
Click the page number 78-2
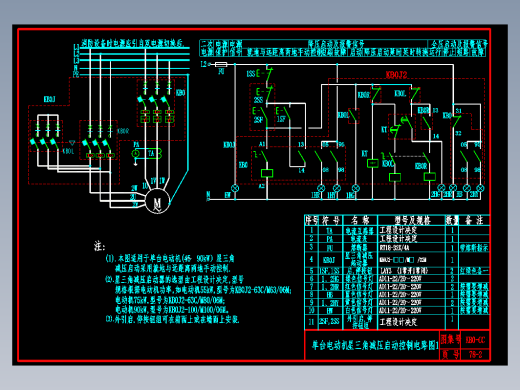(x=475, y=354)
